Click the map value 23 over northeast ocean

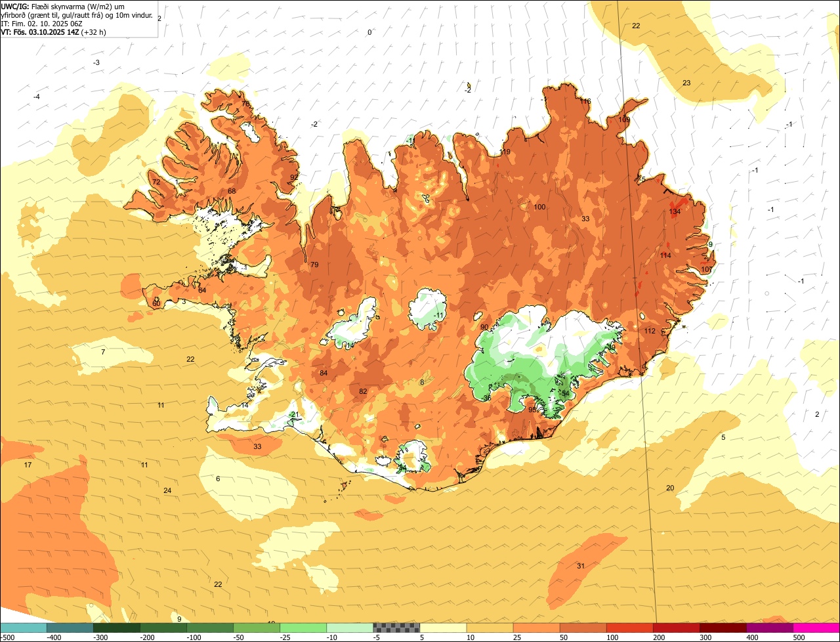tap(686, 83)
